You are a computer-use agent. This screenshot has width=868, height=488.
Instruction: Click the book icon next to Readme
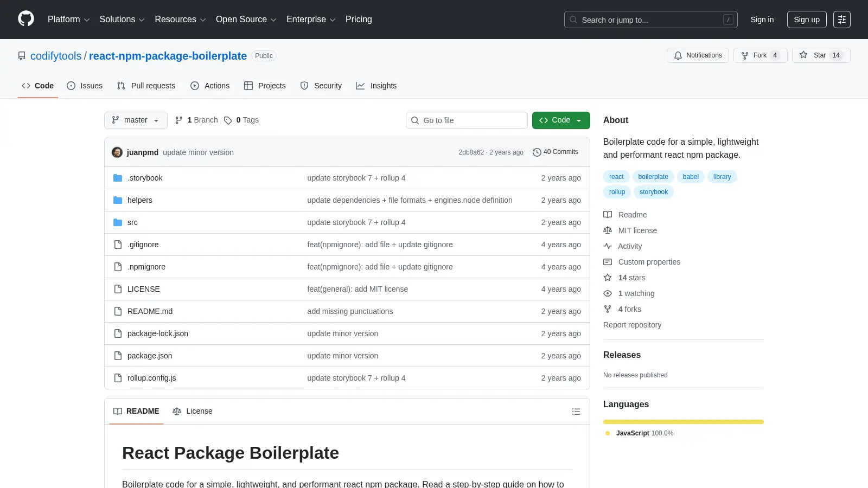608,215
